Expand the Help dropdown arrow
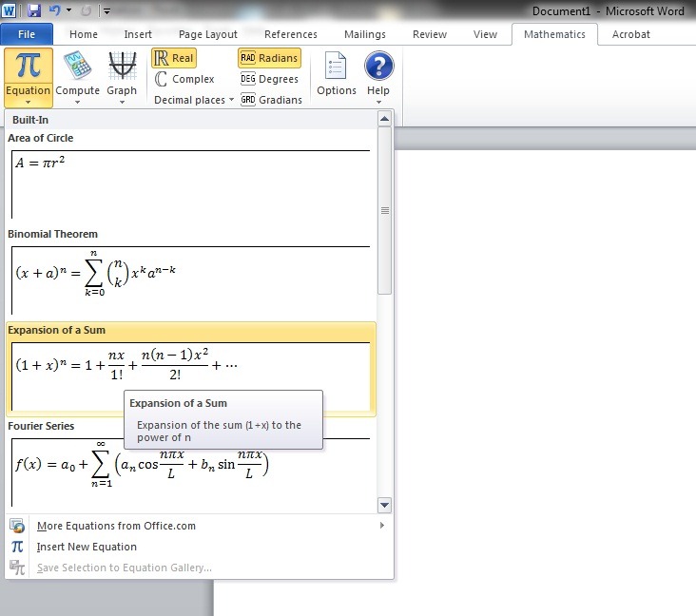 coord(378,102)
